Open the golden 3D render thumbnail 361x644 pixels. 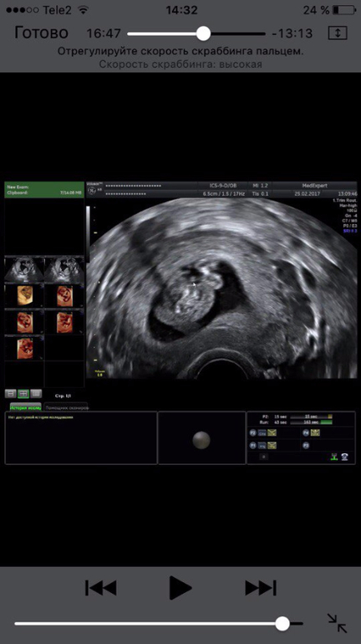click(x=23, y=296)
